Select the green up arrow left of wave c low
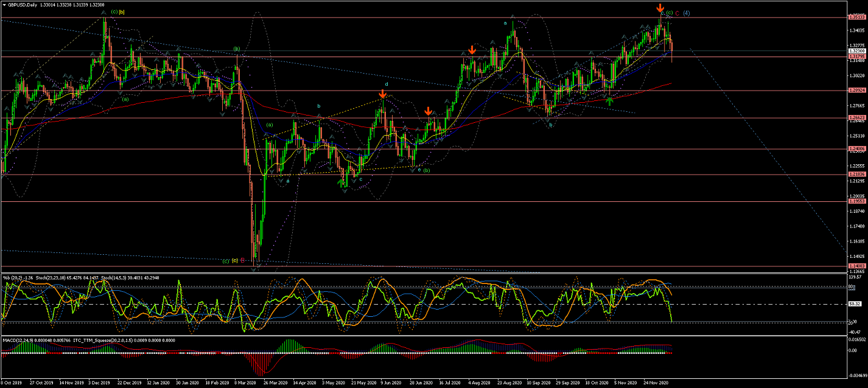 342,179
